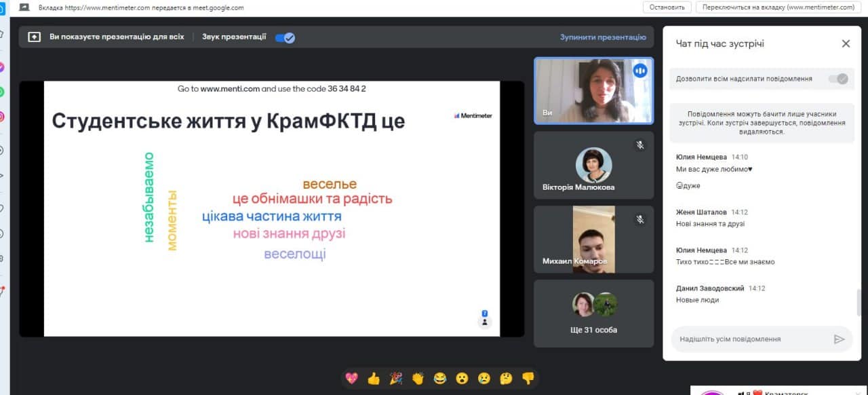Screen dimensions: 868x395
Task: Click vertical word моменты in the cloud
Action: (172, 221)
